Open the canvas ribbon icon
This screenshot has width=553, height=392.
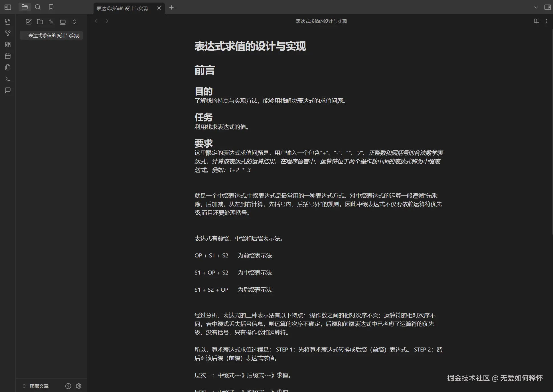point(8,44)
